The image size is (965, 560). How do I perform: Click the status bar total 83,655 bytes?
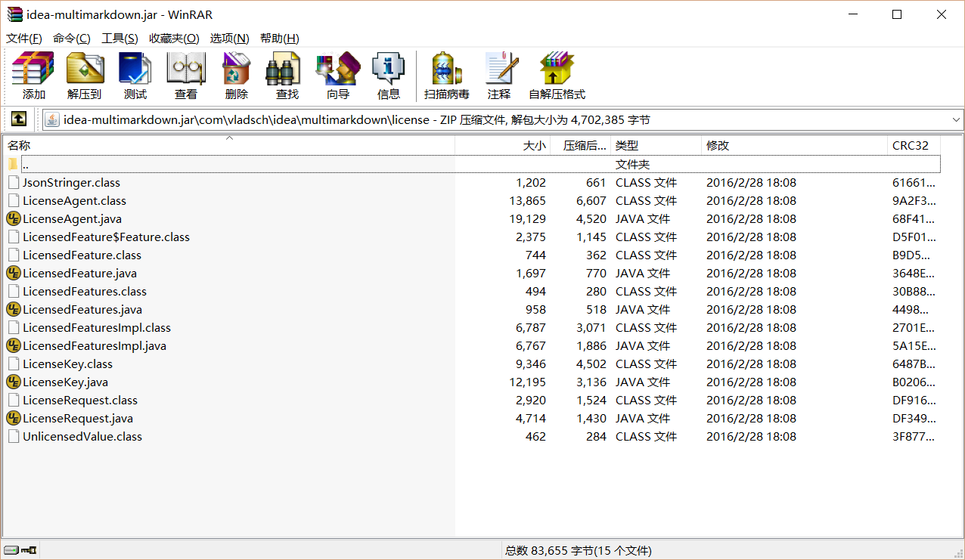(x=579, y=551)
